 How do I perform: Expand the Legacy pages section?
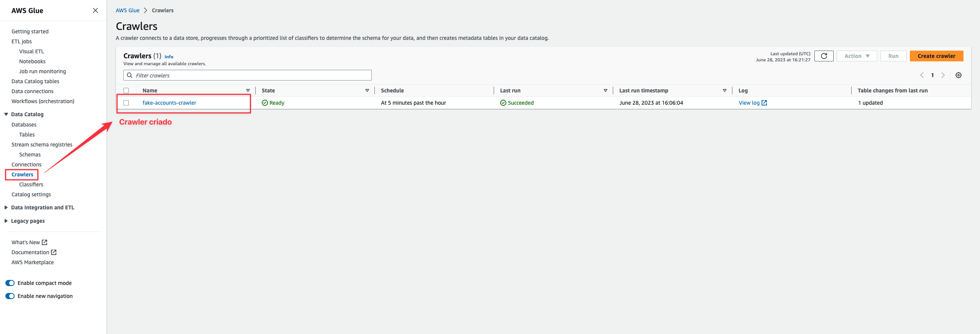tap(6, 221)
